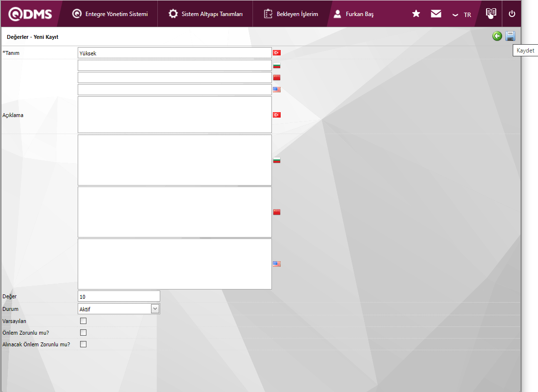Viewport: 538px width, 392px height.
Task: Click US flag beside Açıklama area
Action: [x=277, y=264]
